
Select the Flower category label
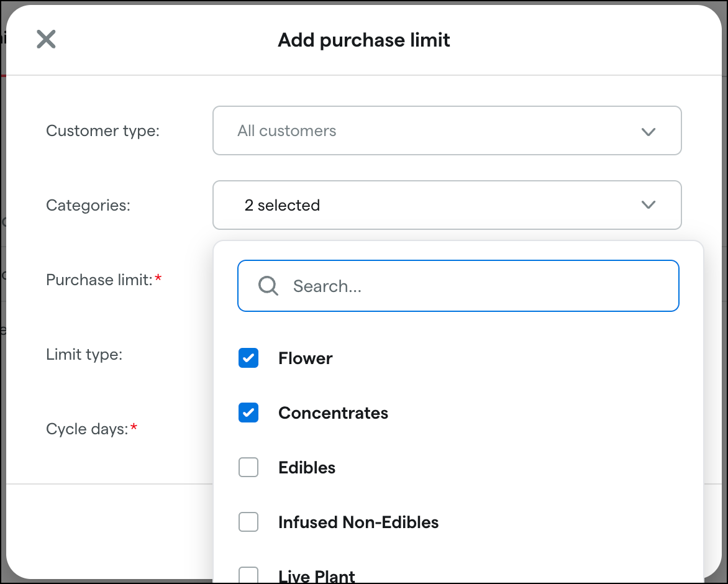pyautogui.click(x=306, y=358)
